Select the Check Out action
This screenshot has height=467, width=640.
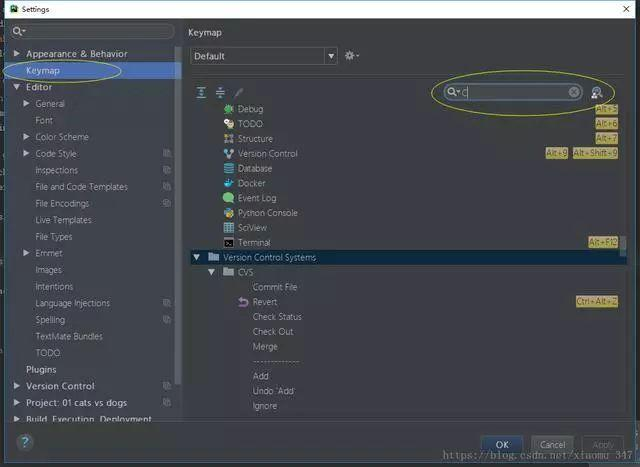(x=273, y=331)
